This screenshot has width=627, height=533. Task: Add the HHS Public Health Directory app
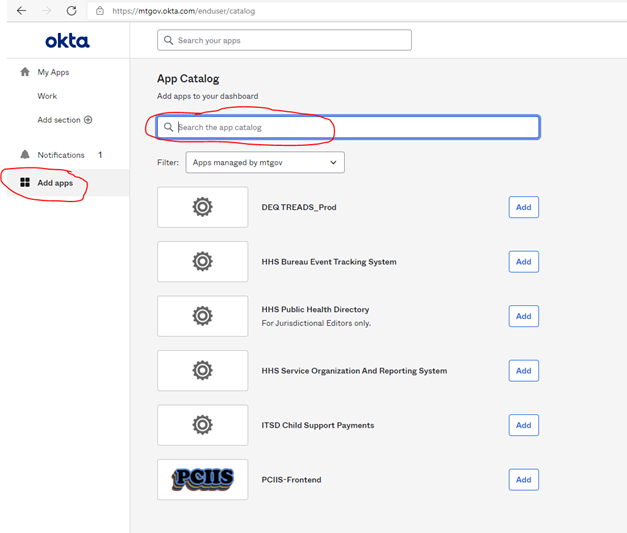click(x=523, y=316)
